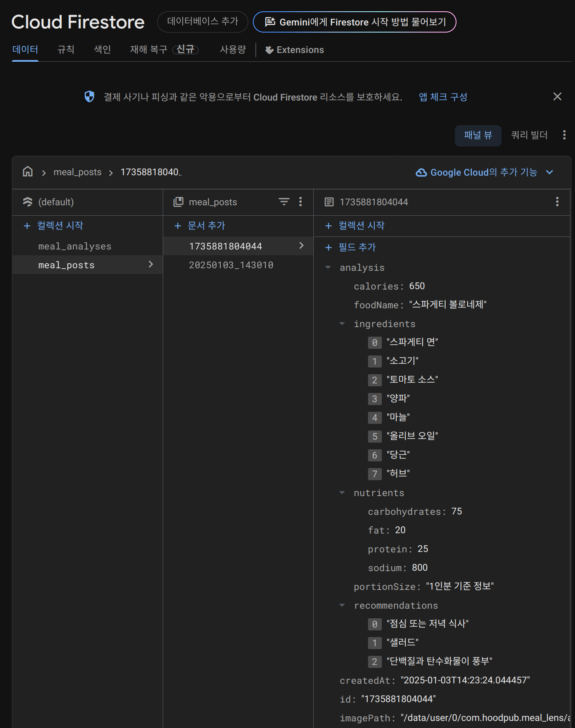Click the home icon in the breadcrumb

28,171
